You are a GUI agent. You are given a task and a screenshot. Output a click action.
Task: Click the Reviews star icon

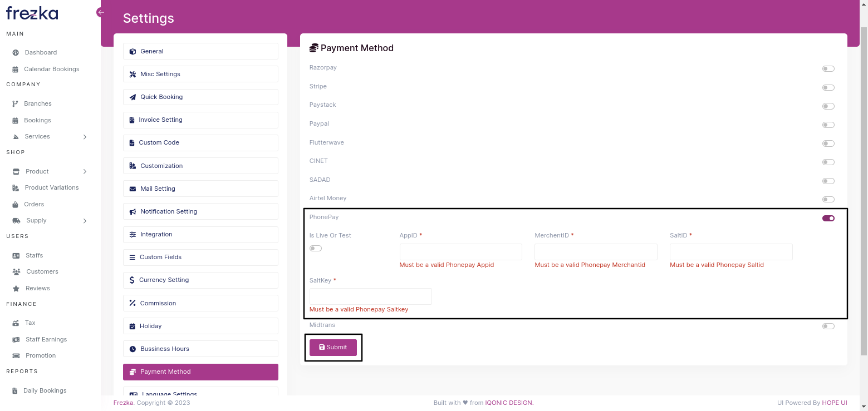coord(16,289)
